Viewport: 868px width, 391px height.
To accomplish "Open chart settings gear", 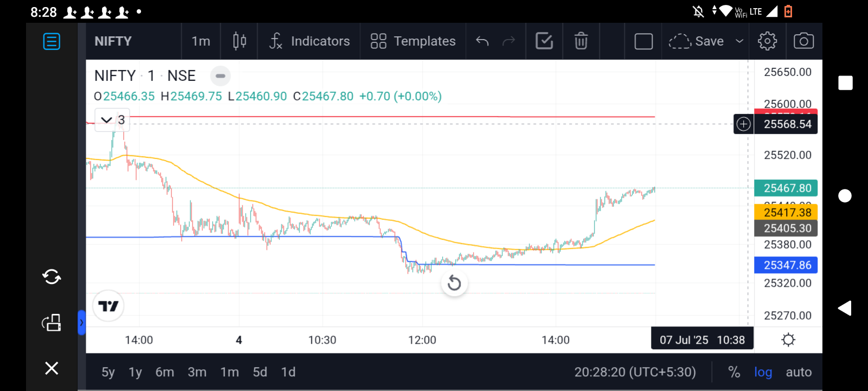I will pos(767,41).
